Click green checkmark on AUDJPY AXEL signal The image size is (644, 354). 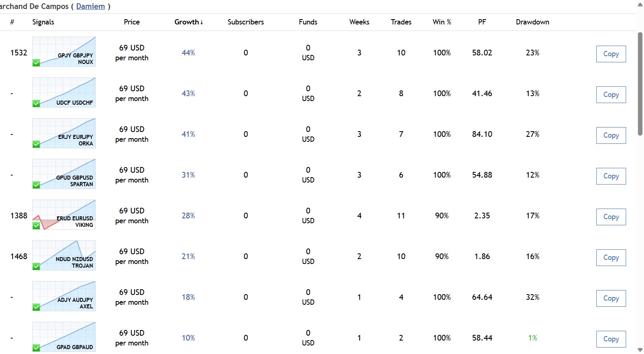pyautogui.click(x=36, y=307)
